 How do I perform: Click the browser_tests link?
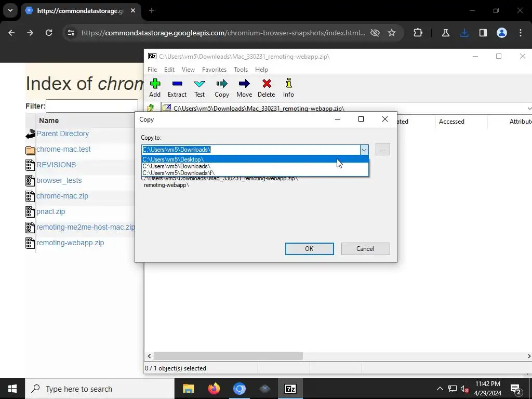click(59, 180)
